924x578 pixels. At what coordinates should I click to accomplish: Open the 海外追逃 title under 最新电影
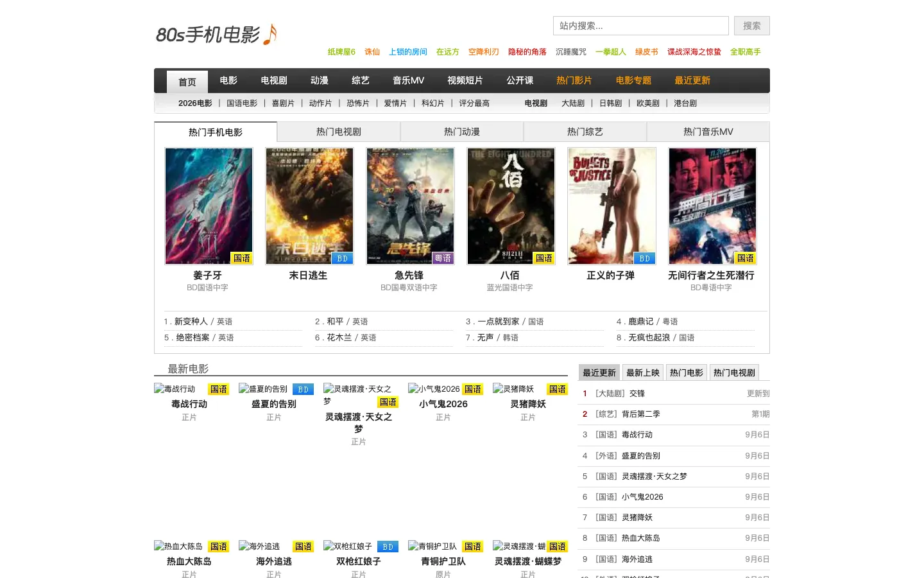(x=274, y=561)
